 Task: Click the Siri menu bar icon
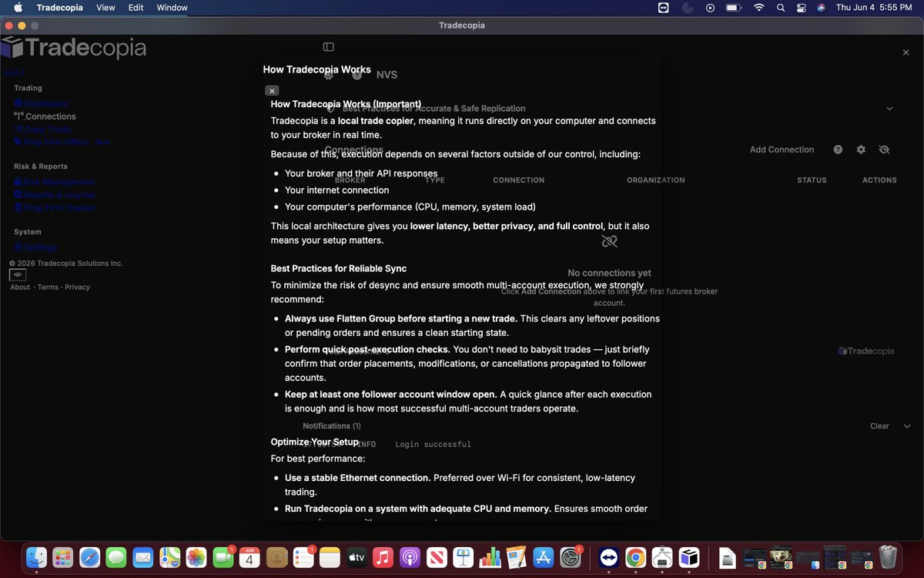tap(822, 8)
